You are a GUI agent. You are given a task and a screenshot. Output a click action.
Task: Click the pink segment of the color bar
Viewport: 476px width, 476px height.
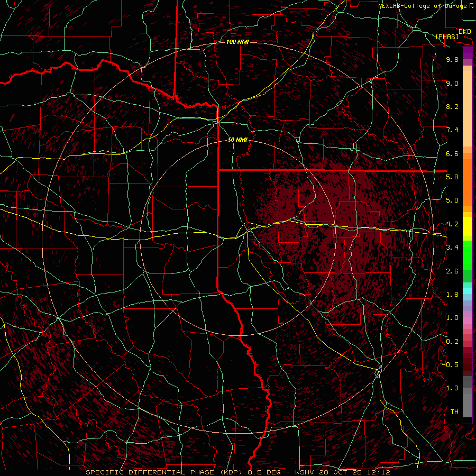[x=467, y=320]
